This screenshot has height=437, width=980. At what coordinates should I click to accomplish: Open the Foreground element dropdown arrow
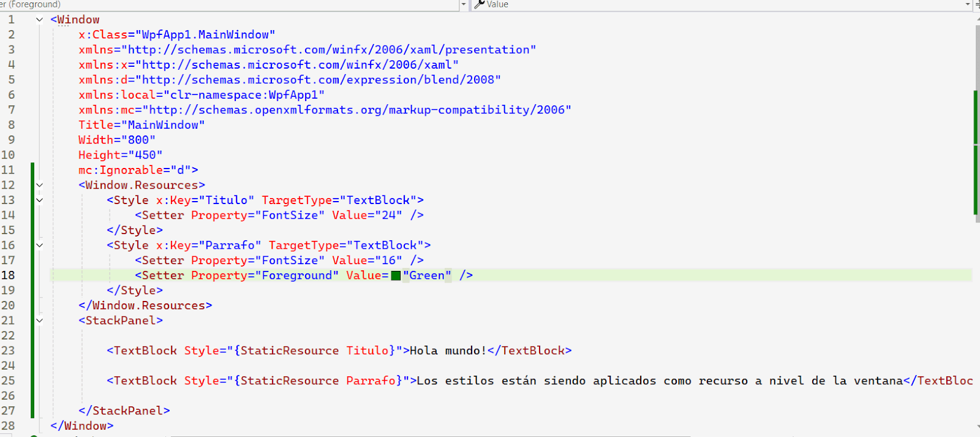coord(463,4)
